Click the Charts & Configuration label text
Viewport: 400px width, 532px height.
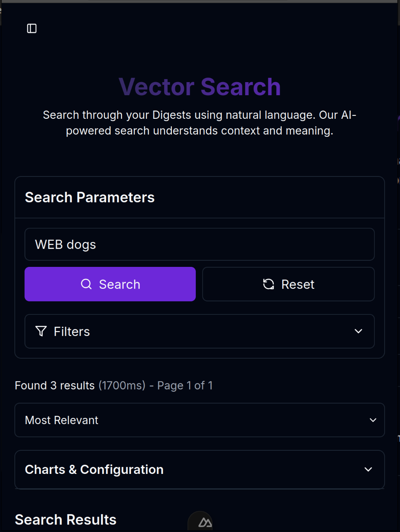coord(94,470)
